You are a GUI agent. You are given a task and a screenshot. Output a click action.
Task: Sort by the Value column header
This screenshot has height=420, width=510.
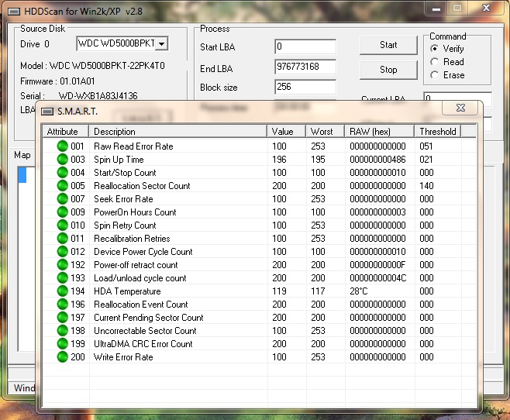(286, 131)
